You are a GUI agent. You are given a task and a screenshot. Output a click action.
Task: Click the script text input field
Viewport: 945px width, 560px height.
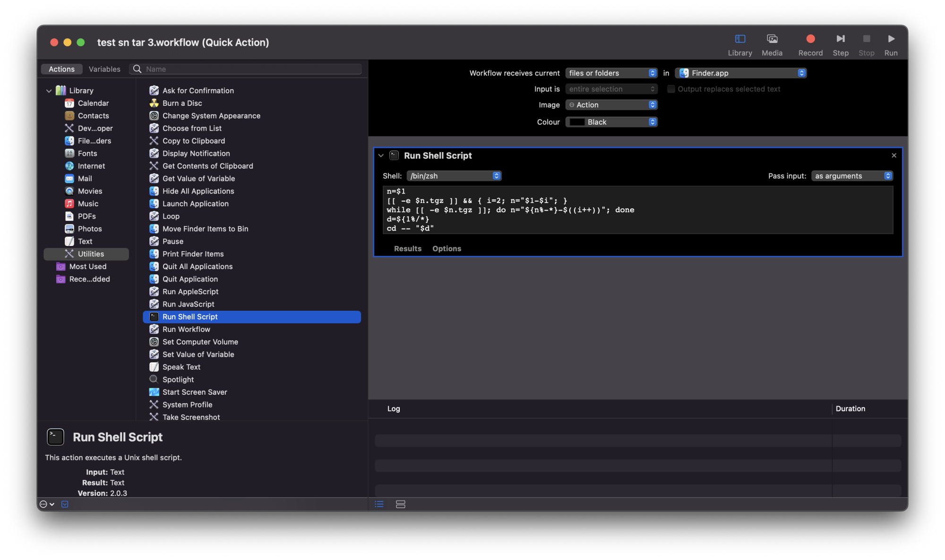(x=637, y=210)
